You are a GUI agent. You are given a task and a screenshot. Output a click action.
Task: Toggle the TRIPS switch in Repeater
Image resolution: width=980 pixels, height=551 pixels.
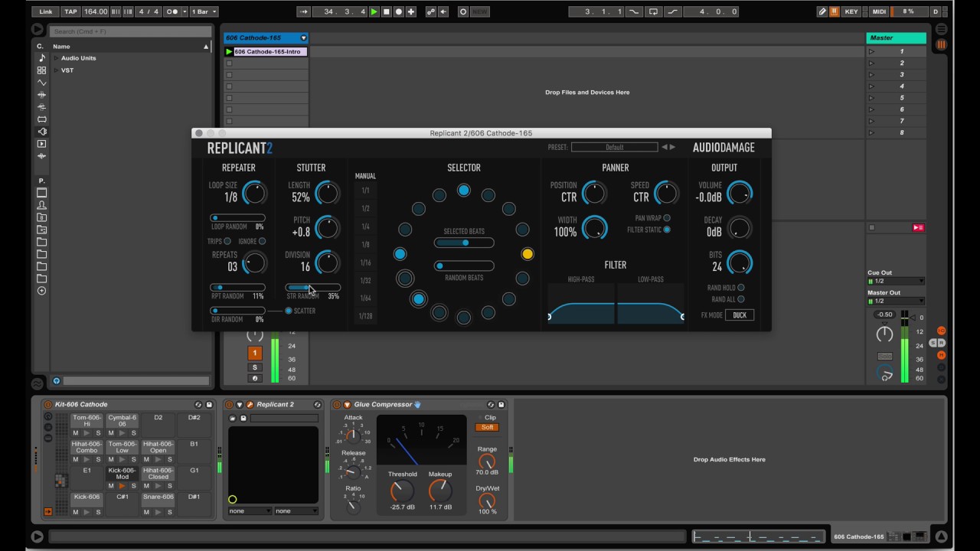tap(227, 242)
